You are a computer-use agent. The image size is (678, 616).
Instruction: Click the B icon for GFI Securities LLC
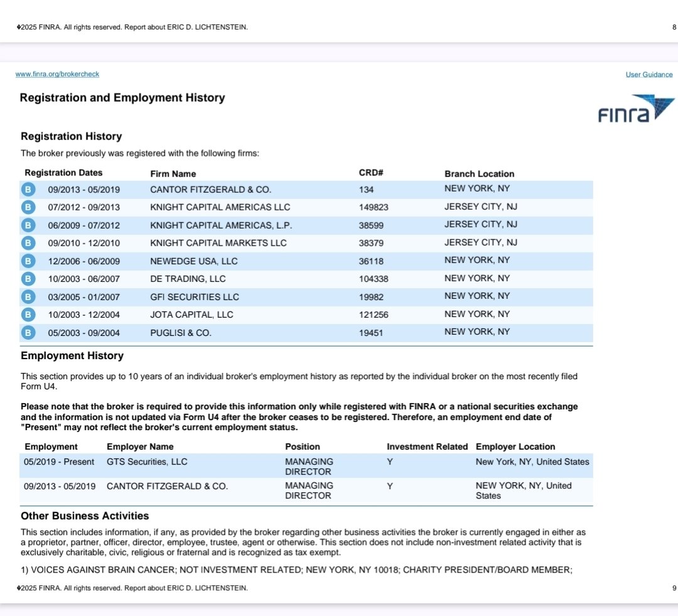(28, 296)
